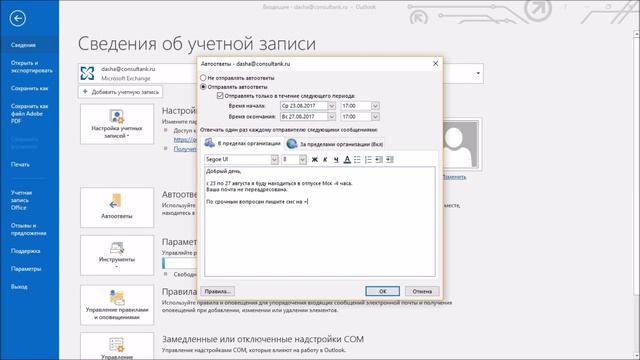Screen dimensions: 640x360
Task: Open the end time 17:00 dropdown
Action: click(x=375, y=116)
